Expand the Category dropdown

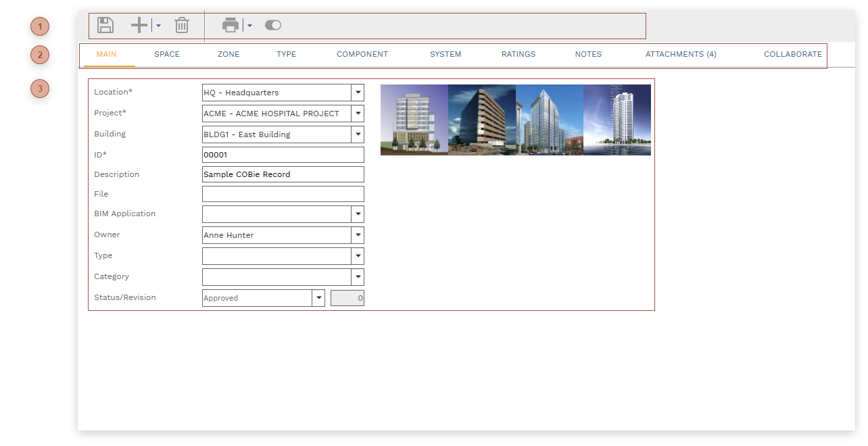(358, 276)
